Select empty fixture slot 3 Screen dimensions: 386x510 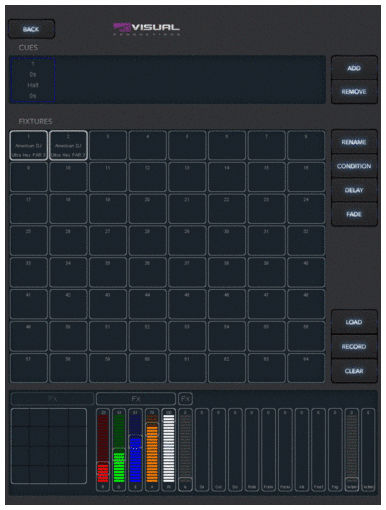[108, 145]
